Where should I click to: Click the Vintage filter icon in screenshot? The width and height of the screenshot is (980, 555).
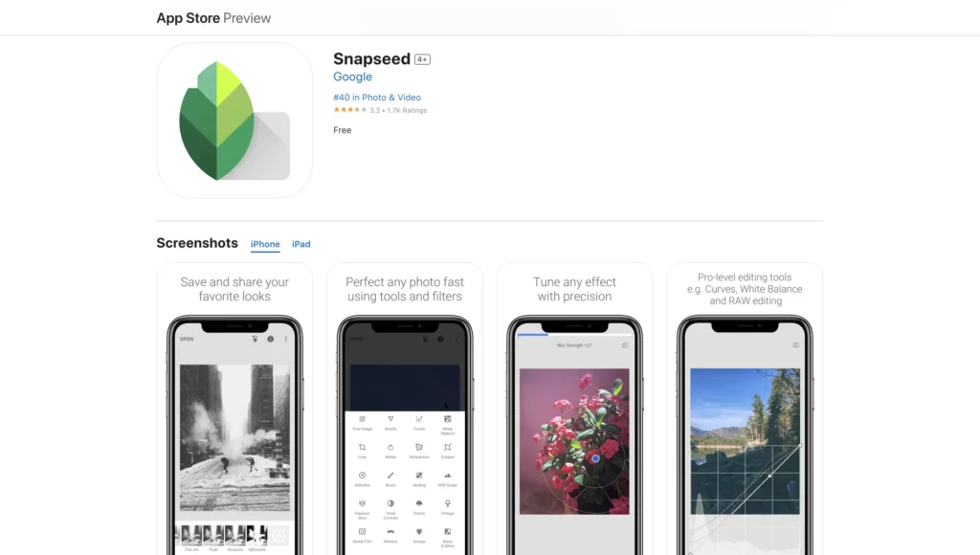pyautogui.click(x=448, y=503)
